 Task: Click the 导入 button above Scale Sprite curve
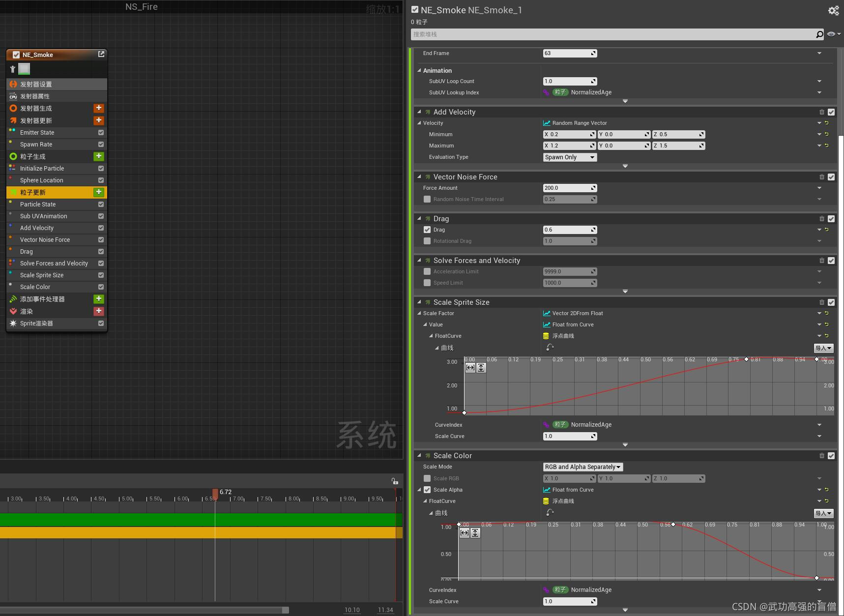click(x=823, y=348)
